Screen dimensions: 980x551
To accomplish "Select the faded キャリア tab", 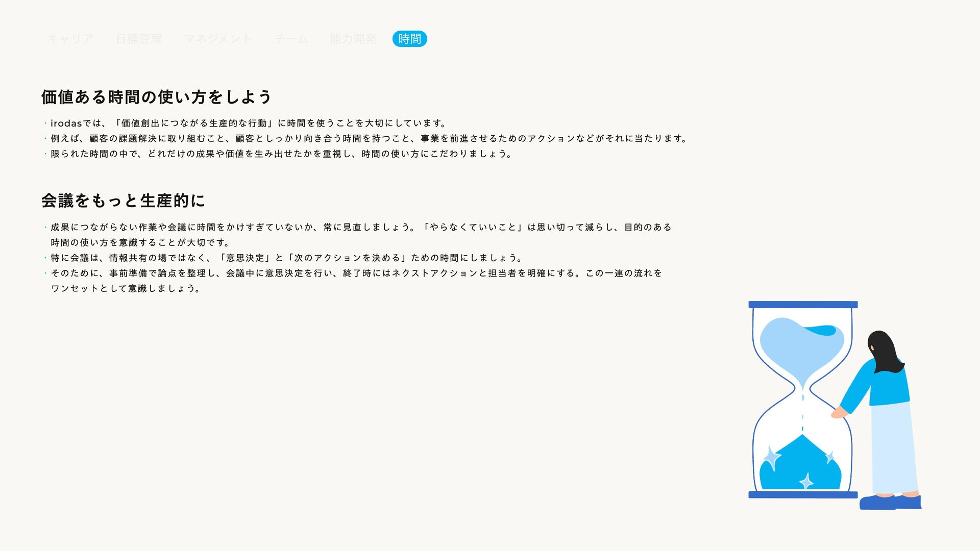I will click(x=70, y=39).
